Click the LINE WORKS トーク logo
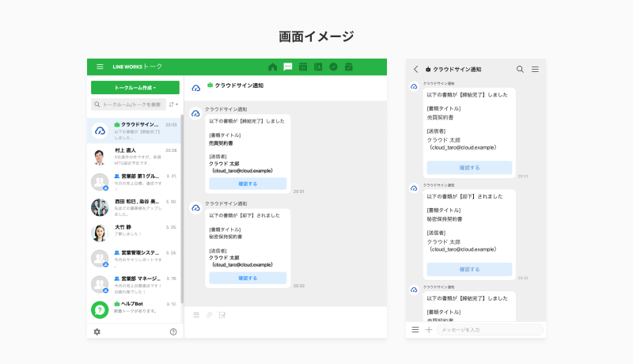 tap(137, 66)
